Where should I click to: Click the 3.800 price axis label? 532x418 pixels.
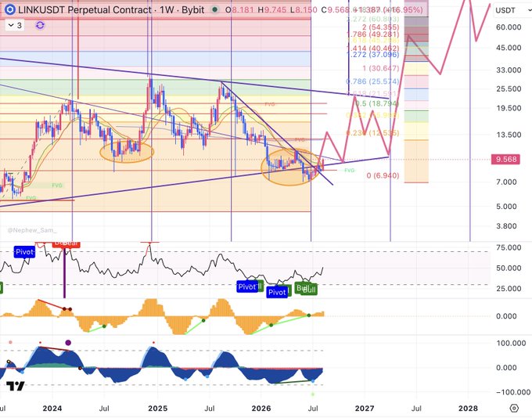(x=506, y=226)
